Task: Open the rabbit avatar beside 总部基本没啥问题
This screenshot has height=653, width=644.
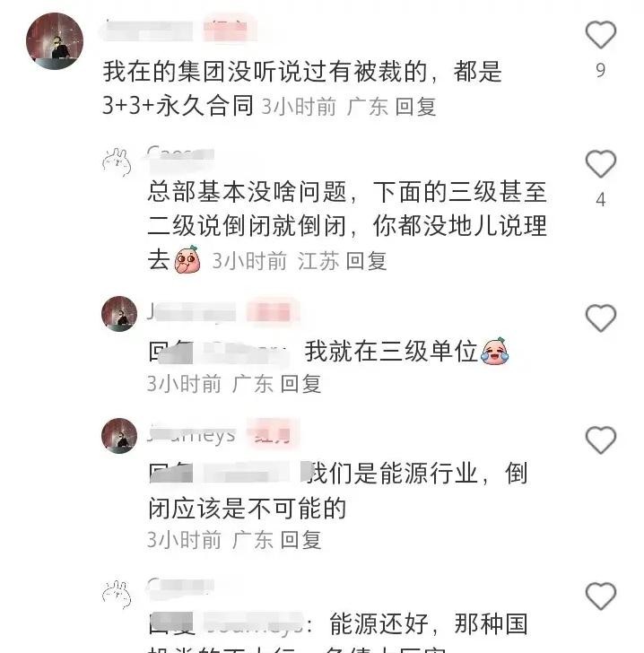Action: coord(117,162)
